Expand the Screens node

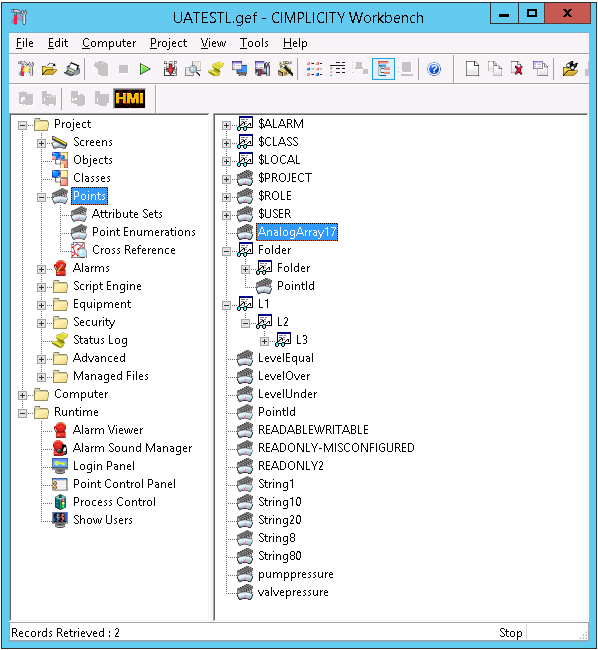41,143
